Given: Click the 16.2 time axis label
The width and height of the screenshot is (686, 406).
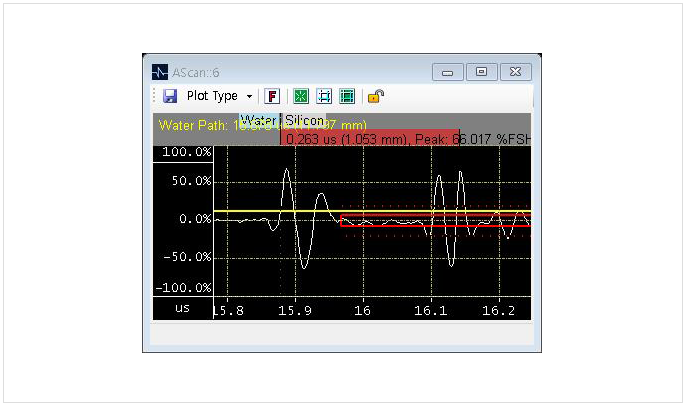Looking at the screenshot, I should 499,311.
